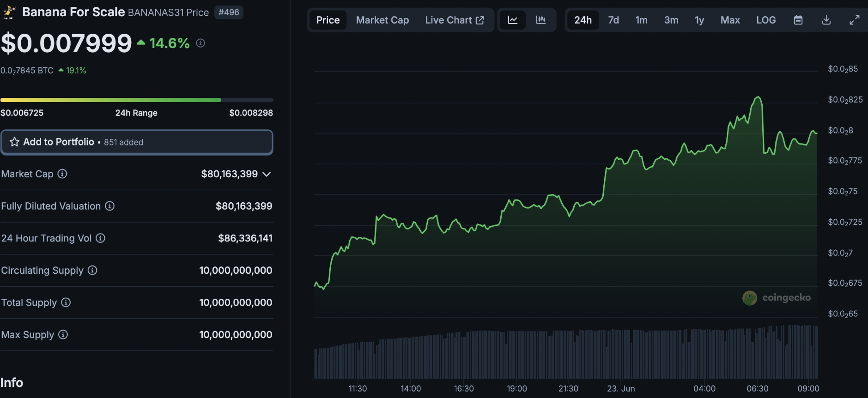Click the trading volume $86,336,141 value
Screen dimensions: 868x398
[x=245, y=238]
